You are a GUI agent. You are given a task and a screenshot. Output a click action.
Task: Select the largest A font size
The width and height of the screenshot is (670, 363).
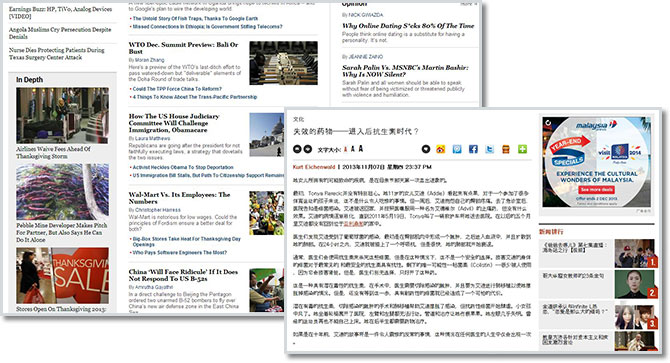coord(361,148)
